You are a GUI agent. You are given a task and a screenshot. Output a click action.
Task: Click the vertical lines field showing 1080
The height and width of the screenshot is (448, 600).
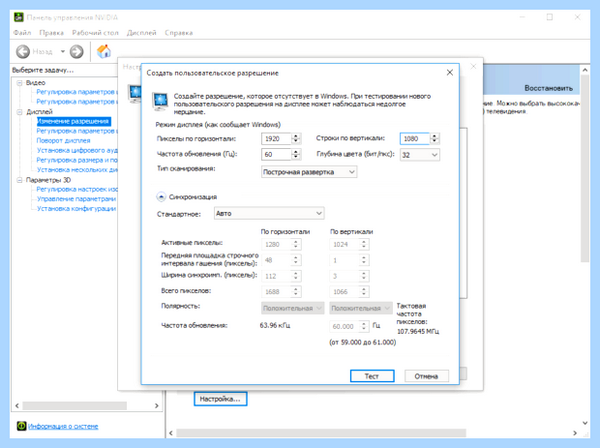tap(415, 138)
